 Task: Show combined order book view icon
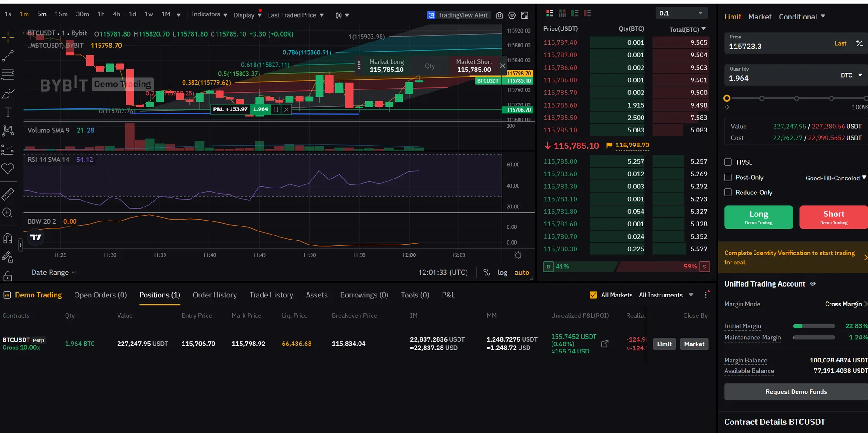[x=550, y=14]
